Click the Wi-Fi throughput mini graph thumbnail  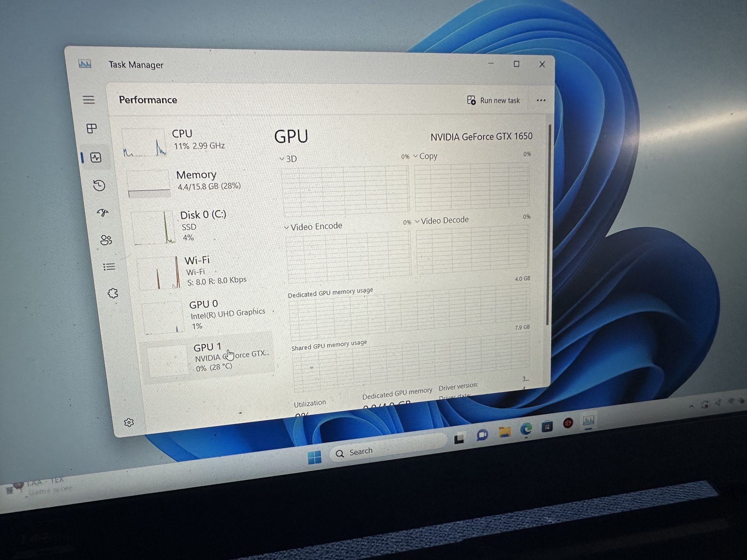click(159, 273)
